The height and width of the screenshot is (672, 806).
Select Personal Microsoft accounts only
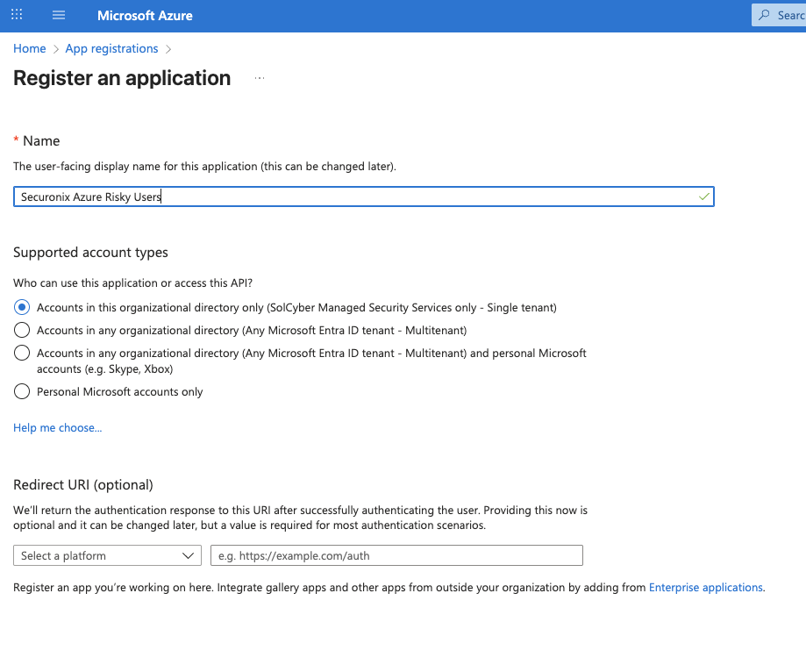[23, 392]
